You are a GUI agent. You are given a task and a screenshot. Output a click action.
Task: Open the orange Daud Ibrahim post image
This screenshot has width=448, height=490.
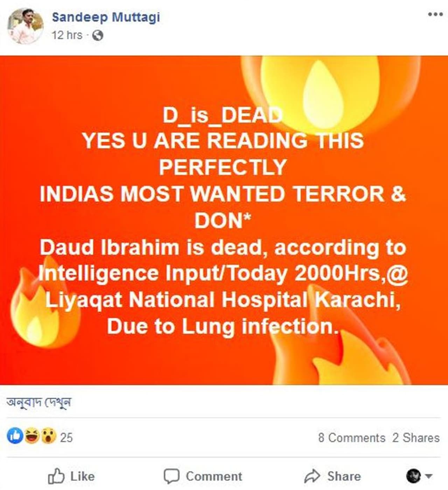224,220
